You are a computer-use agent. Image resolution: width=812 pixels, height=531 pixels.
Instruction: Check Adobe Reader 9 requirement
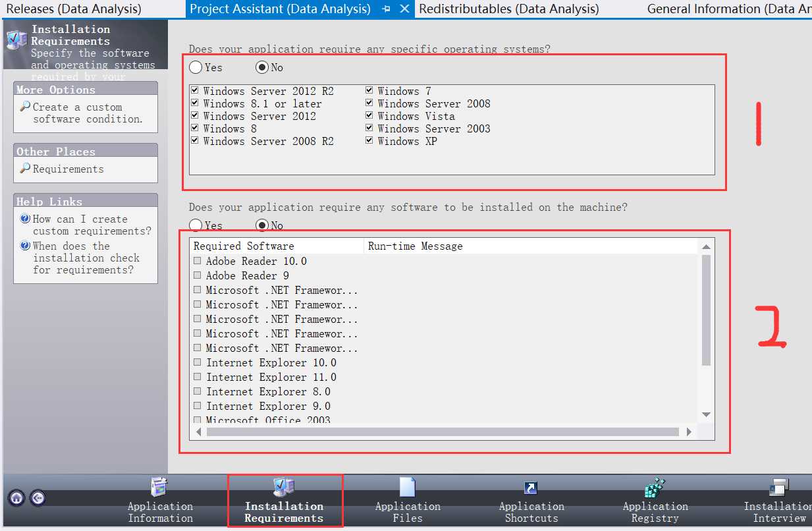[198, 275]
